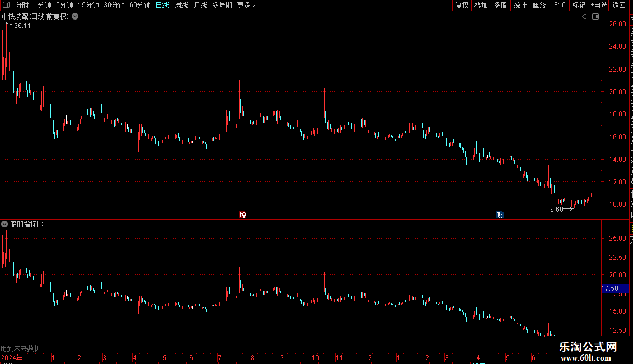
Task: Click the diamond icon in main chart
Action: (x=585, y=17)
